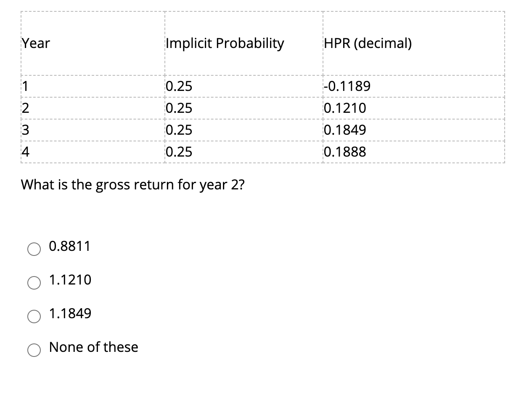Select the table cell containing -0.1189
This screenshot has height=407, width=532.
[347, 86]
